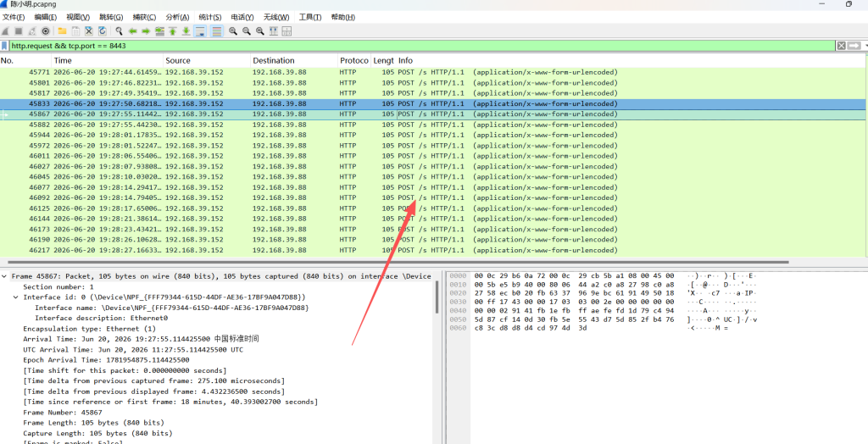868x444 pixels.
Task: Open a capture file with the folder icon
Action: coord(62,31)
